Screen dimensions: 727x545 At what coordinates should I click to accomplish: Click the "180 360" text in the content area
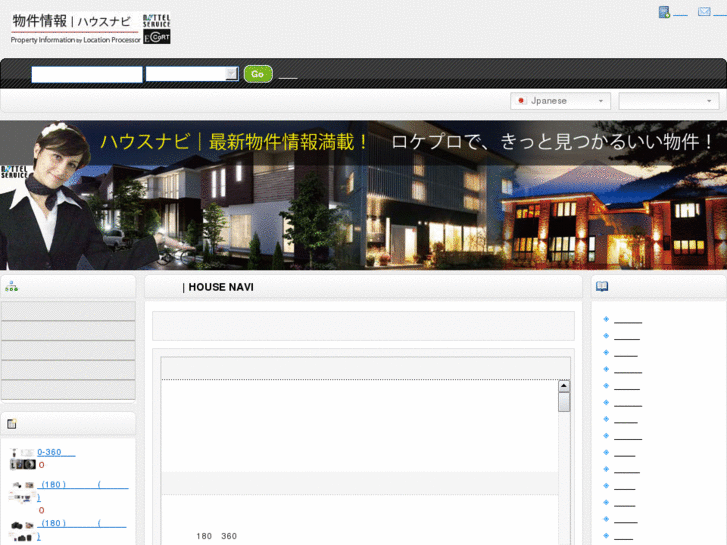pos(217,536)
